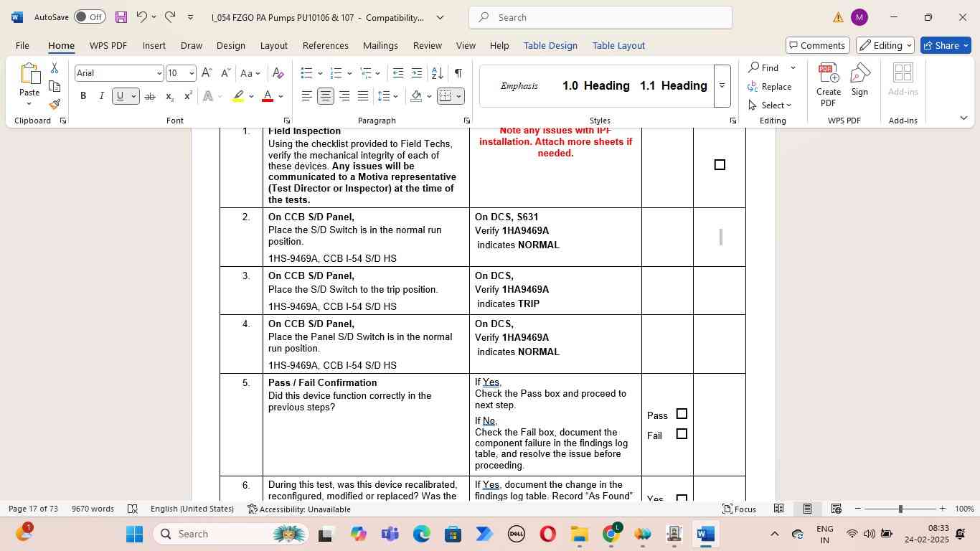Viewport: 980px width, 551px height.
Task: Increase font size with grow icon
Action: point(207,73)
